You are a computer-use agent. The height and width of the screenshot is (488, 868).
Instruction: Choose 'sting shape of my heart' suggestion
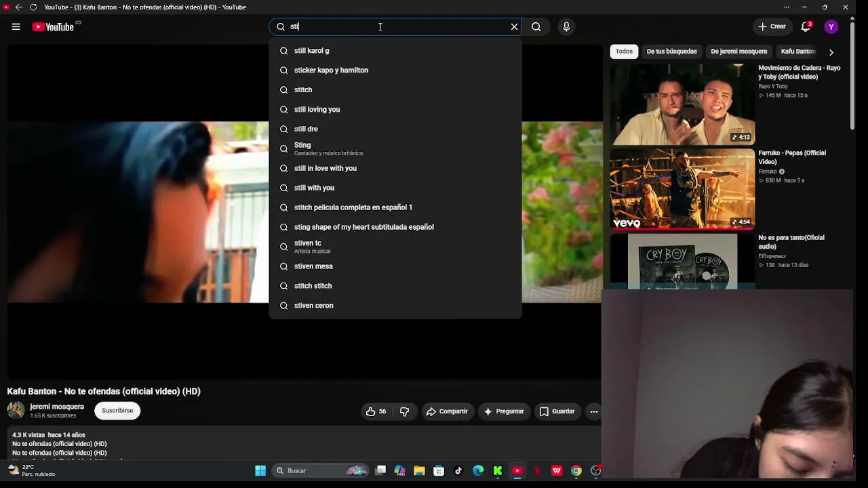pyautogui.click(x=395, y=228)
